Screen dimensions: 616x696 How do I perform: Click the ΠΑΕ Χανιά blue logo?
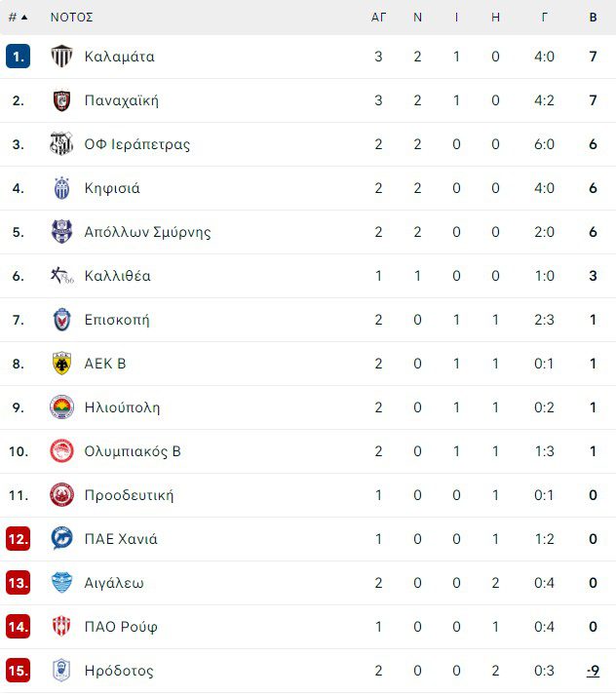(61, 539)
